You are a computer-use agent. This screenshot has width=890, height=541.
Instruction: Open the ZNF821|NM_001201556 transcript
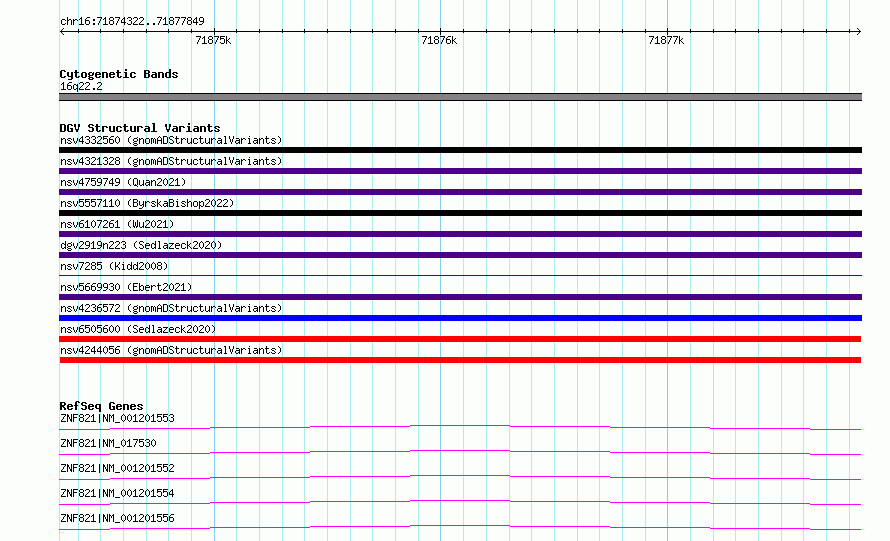pyautogui.click(x=117, y=518)
